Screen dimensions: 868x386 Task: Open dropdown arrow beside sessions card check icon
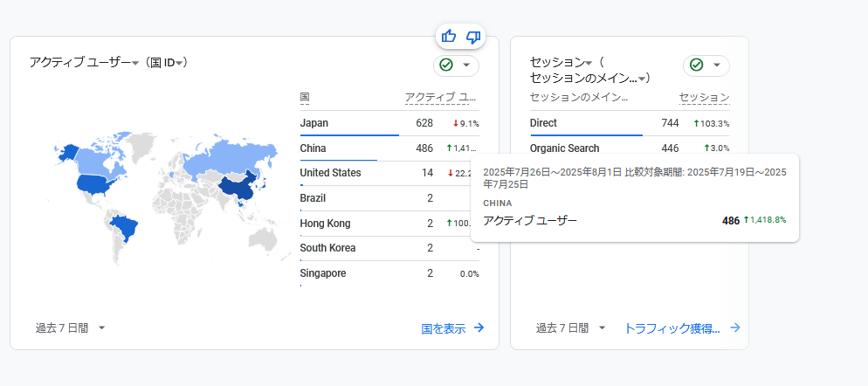point(717,65)
